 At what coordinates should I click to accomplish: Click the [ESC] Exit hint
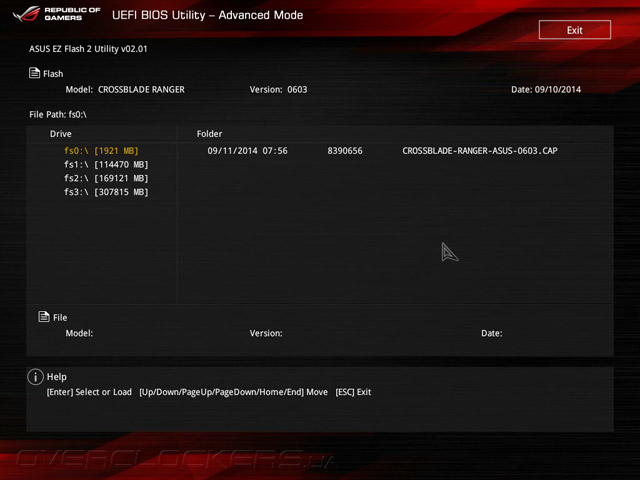pyautogui.click(x=353, y=392)
